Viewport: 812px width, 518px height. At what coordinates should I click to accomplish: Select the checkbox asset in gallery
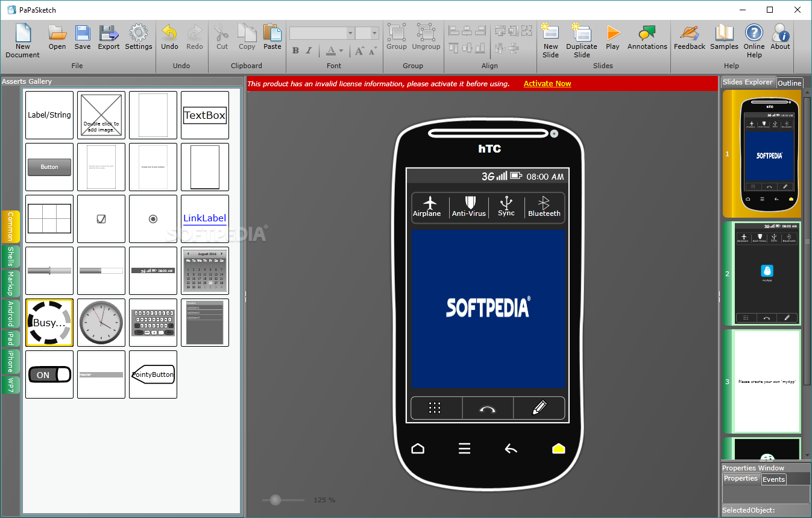coord(101,219)
